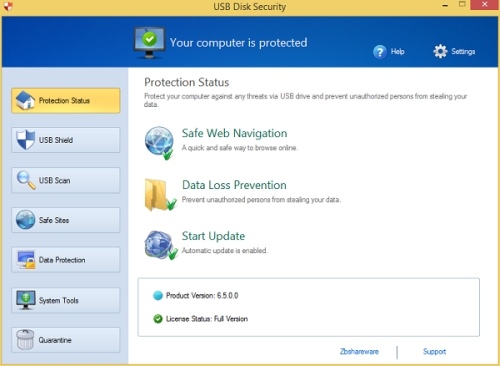Click the gear Settings icon
The width and height of the screenshot is (500, 366).
pos(440,51)
